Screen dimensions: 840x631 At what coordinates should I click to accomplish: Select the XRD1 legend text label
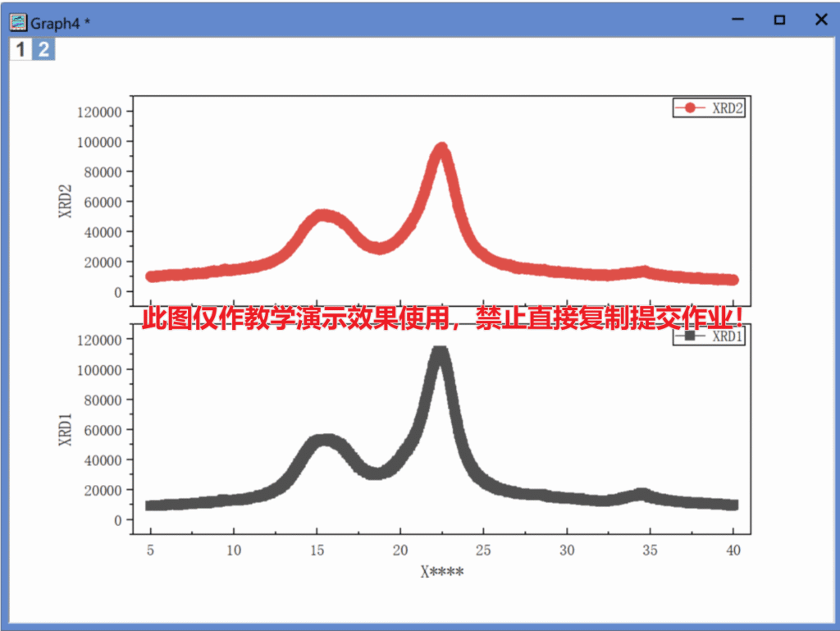(x=728, y=336)
